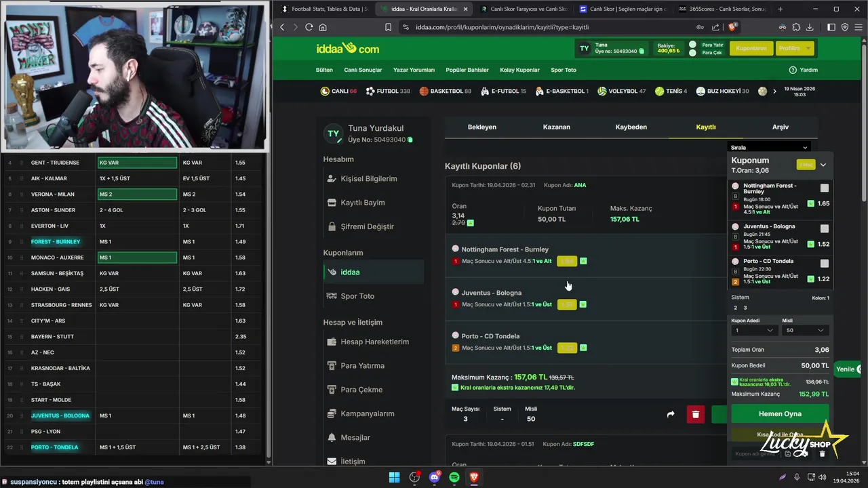
Task: Switch to the Arşiv tab
Action: click(x=781, y=127)
